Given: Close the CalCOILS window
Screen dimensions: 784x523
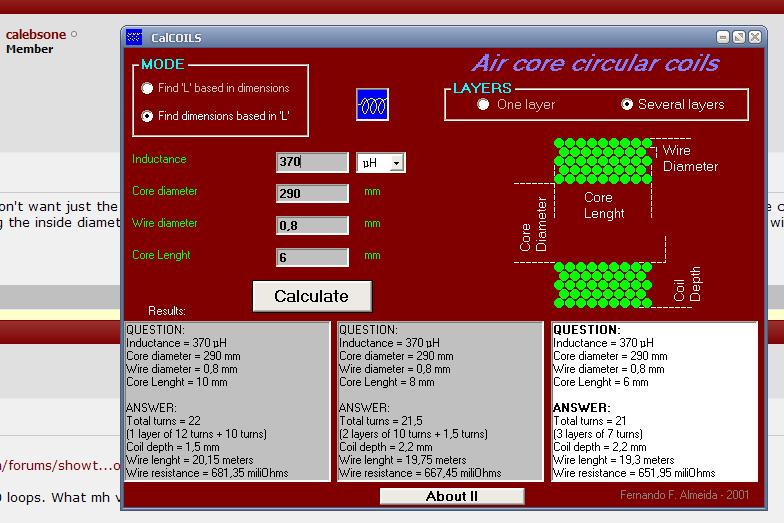Looking at the screenshot, I should click(755, 37).
